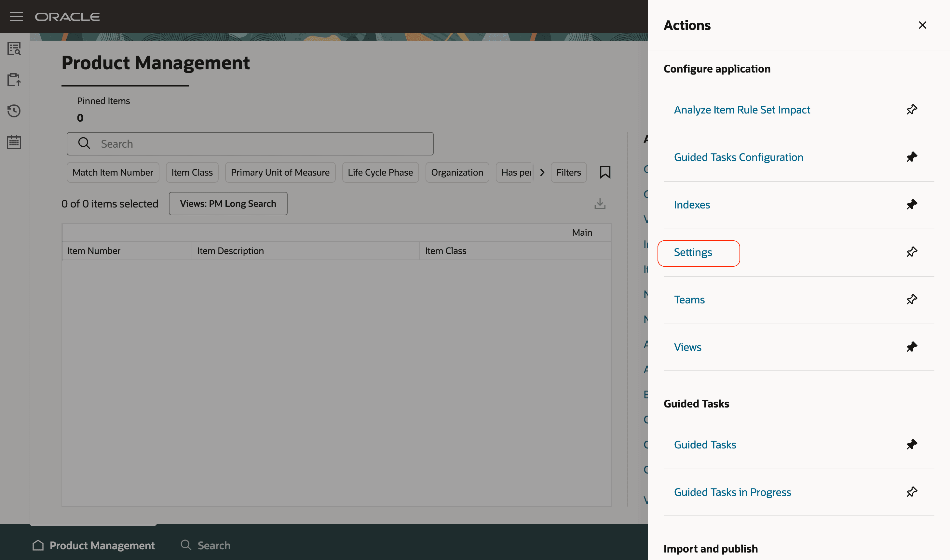The height and width of the screenshot is (560, 950).
Task: Expand more filter chips with the chevron
Action: pos(542,172)
